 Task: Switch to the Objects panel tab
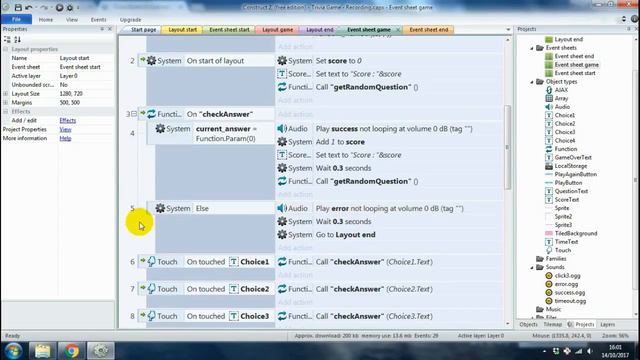click(x=528, y=324)
